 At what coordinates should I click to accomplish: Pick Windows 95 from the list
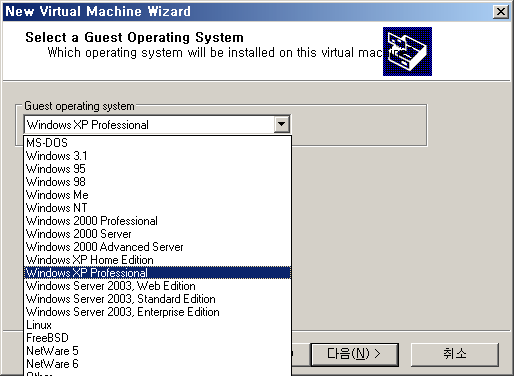(157, 169)
